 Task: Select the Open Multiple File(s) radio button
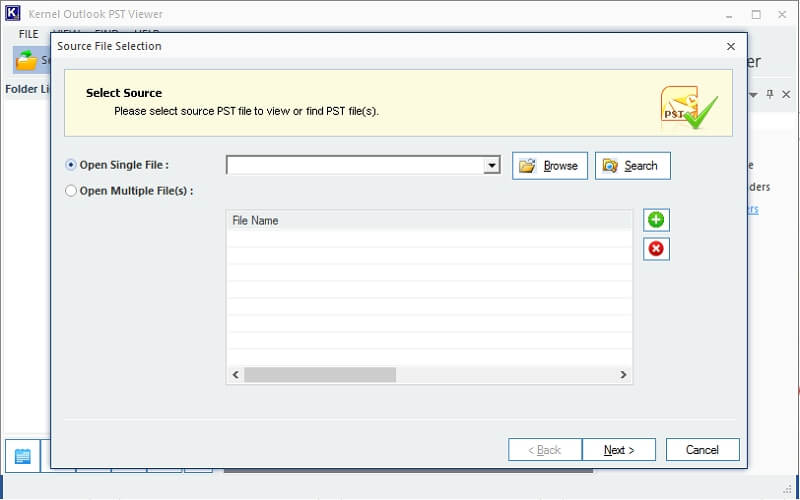coord(71,191)
